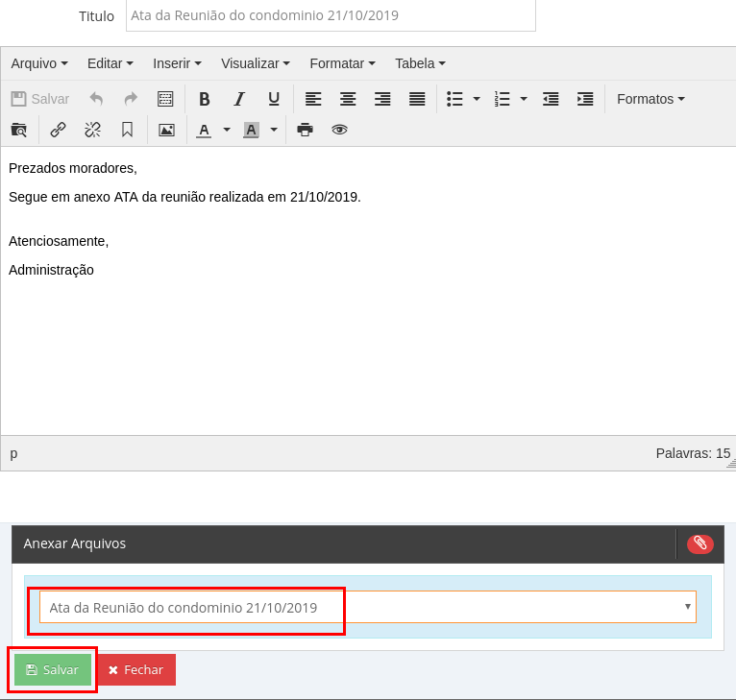Click the insert link icon
736x700 pixels.
click(58, 130)
